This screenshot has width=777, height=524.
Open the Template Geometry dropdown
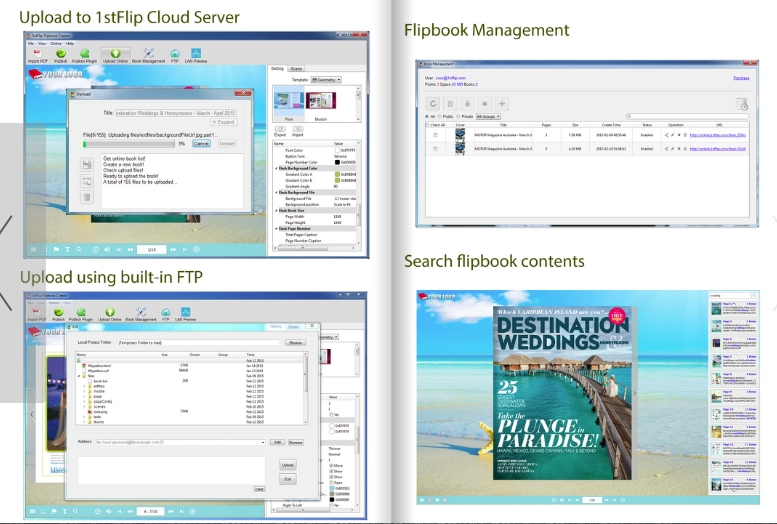[326, 79]
